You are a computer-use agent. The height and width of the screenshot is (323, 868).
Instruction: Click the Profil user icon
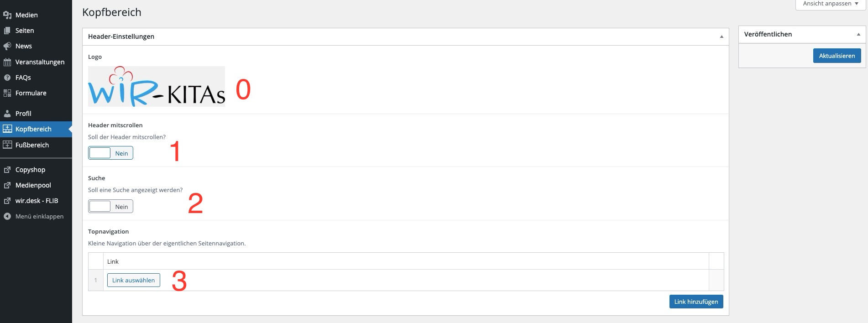(x=7, y=114)
